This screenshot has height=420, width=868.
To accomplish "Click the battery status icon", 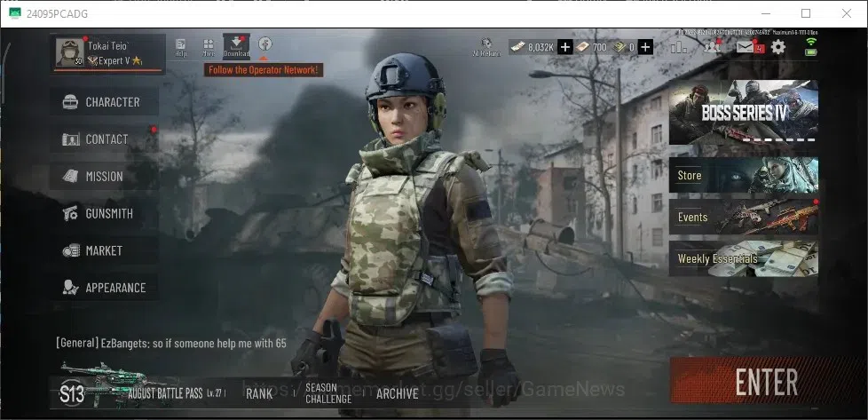I will pyautogui.click(x=811, y=52).
